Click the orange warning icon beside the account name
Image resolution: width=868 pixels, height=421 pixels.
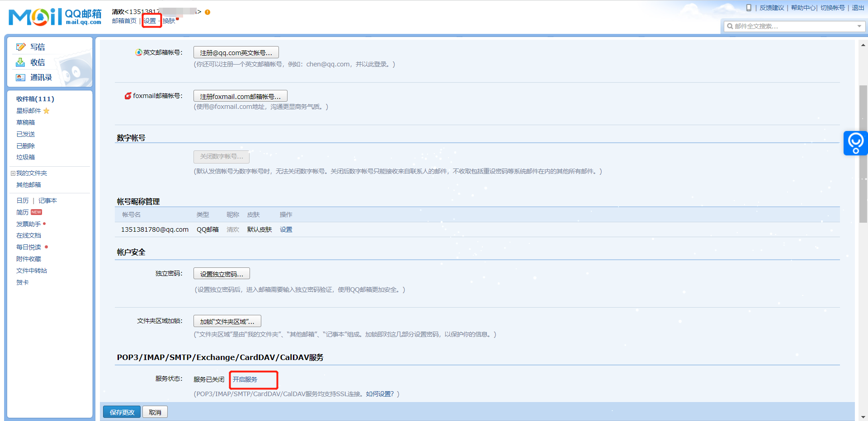tap(208, 12)
